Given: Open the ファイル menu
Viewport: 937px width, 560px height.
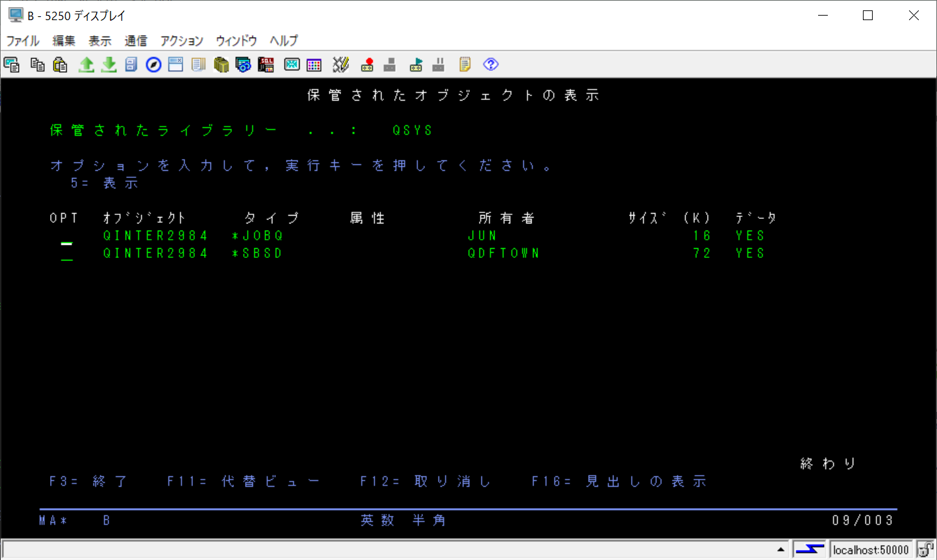Looking at the screenshot, I should (23, 40).
